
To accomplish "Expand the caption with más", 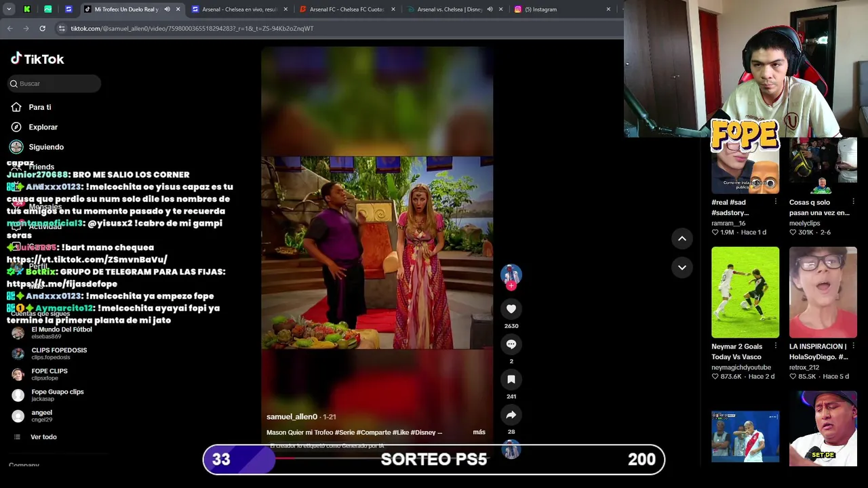I will (479, 432).
